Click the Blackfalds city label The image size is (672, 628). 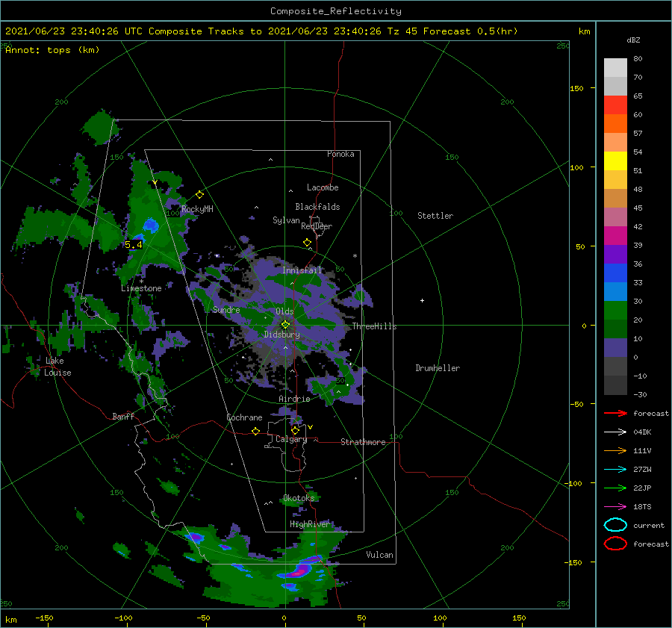pyautogui.click(x=317, y=207)
